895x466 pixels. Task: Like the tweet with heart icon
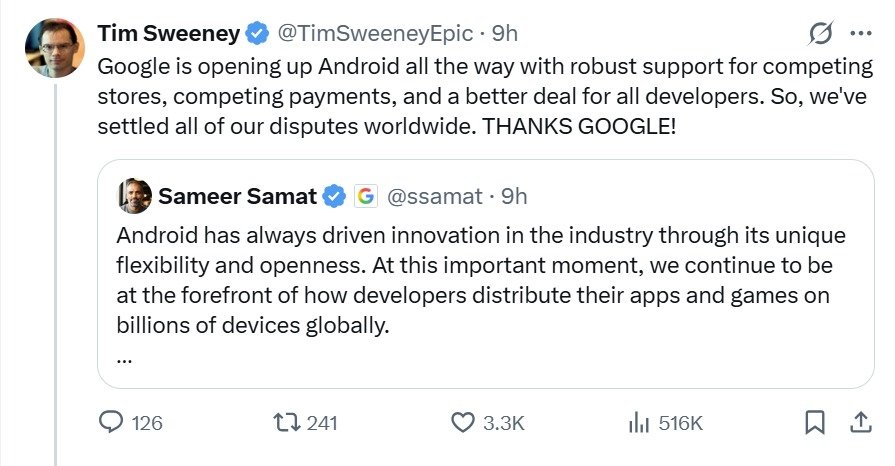pos(462,423)
